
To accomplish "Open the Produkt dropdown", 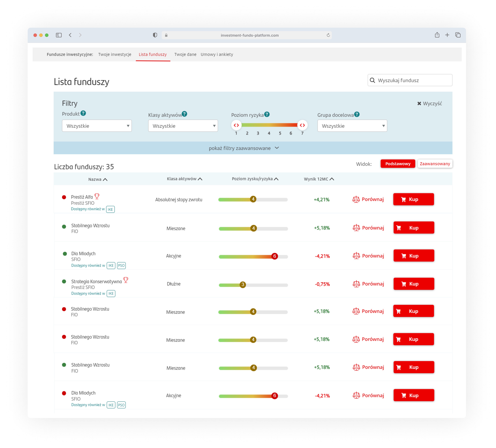I will click(x=97, y=126).
